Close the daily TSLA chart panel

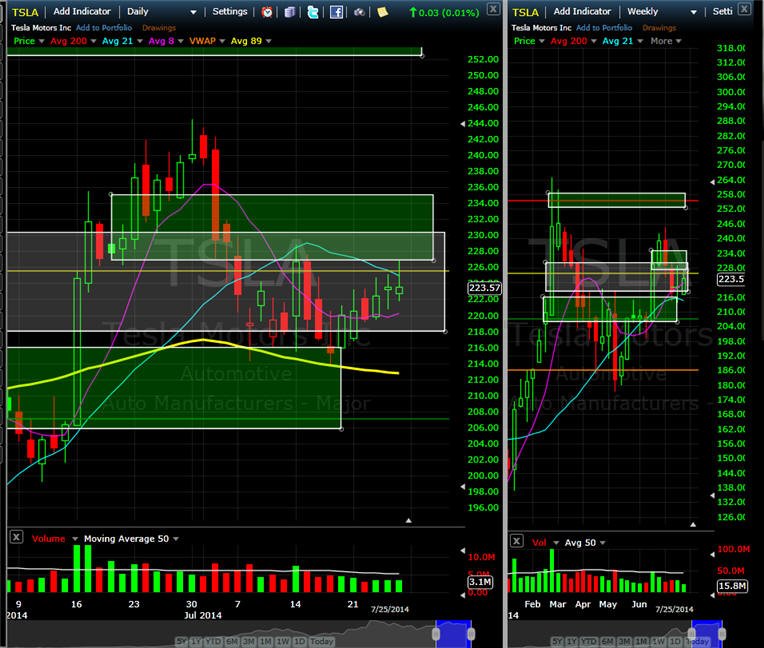[x=494, y=9]
